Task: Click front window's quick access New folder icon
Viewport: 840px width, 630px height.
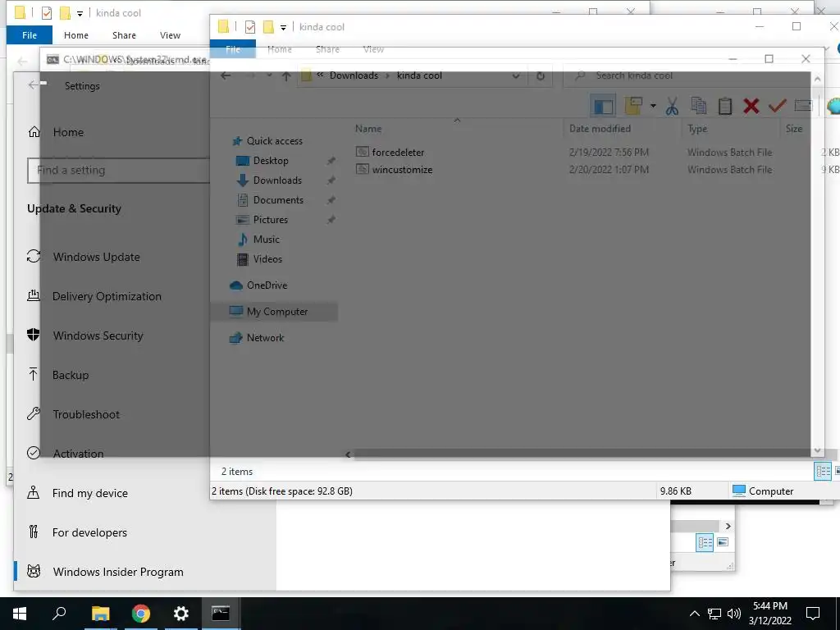Action: tap(268, 27)
